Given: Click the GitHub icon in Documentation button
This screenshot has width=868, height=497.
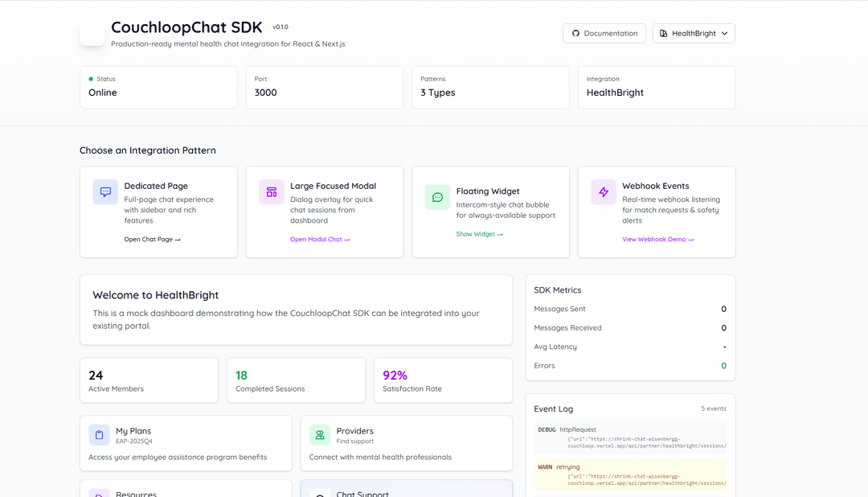Looking at the screenshot, I should click(575, 34).
